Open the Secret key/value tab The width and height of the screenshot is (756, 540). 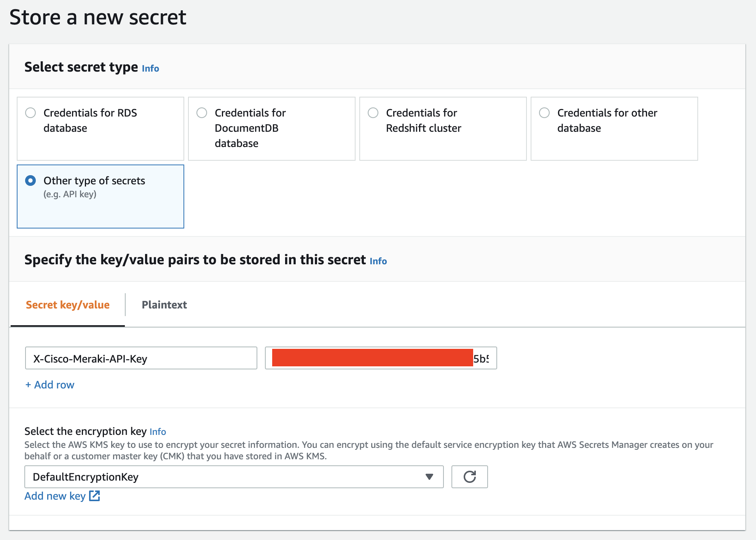(x=68, y=305)
